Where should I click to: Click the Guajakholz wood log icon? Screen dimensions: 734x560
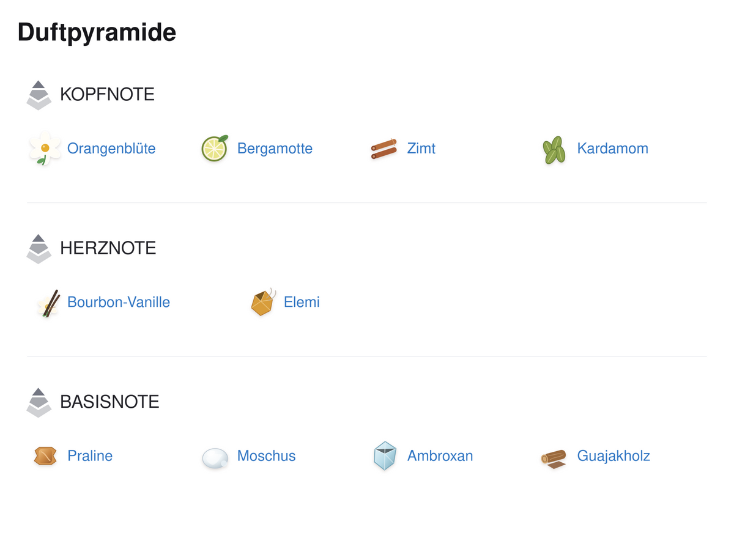[x=554, y=459]
